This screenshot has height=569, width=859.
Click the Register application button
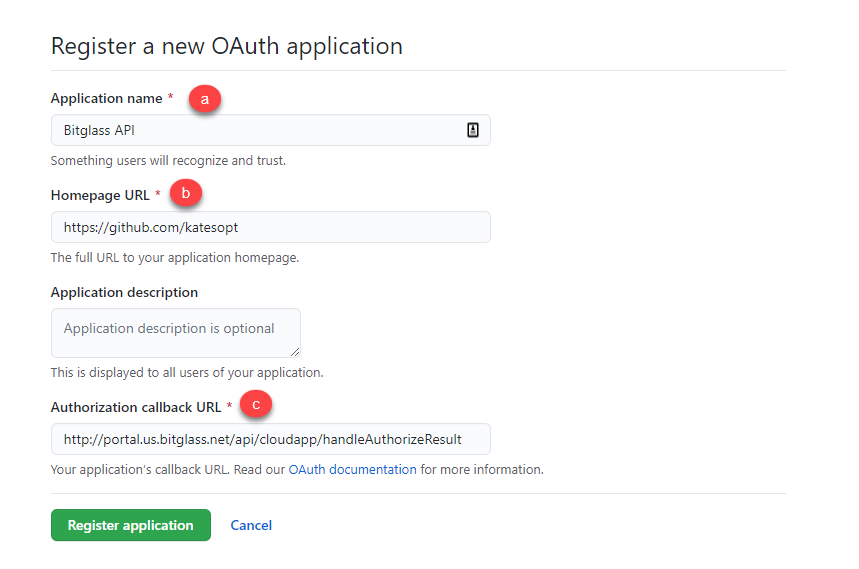tap(130, 525)
